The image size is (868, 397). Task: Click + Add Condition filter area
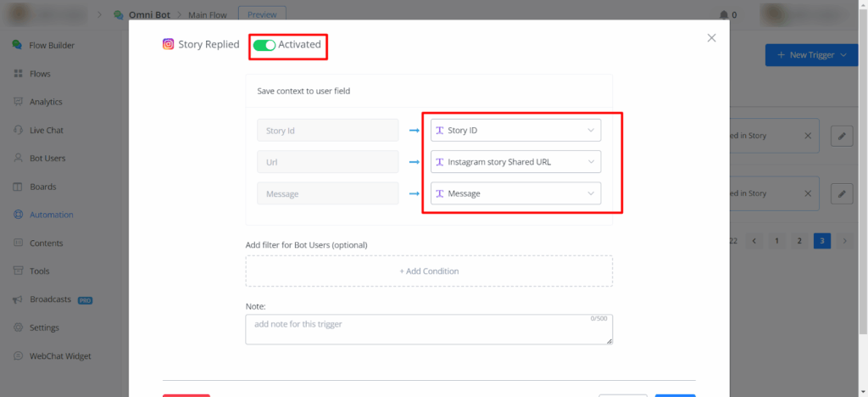tap(429, 271)
